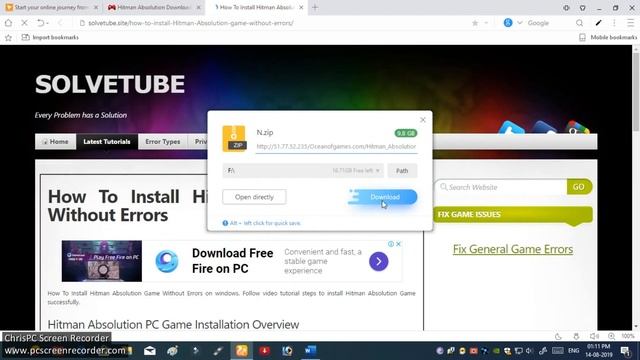Open the Word app in the taskbar
The image size is (640, 360).
(310, 351)
